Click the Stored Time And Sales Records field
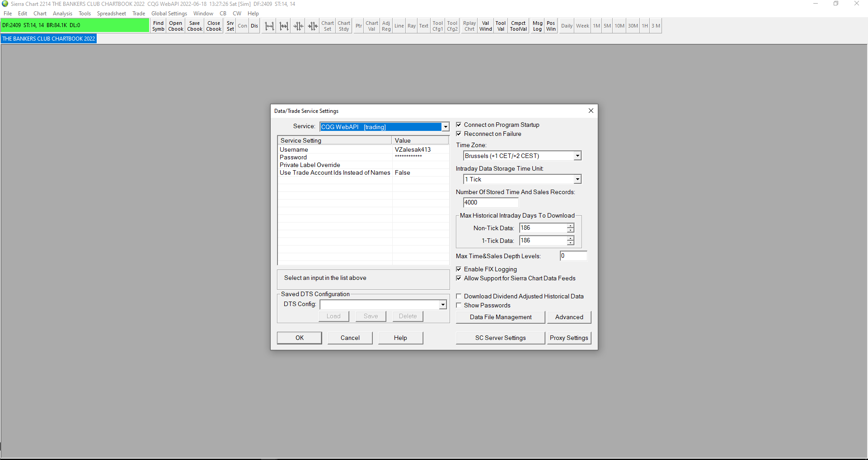868x460 pixels. [490, 203]
